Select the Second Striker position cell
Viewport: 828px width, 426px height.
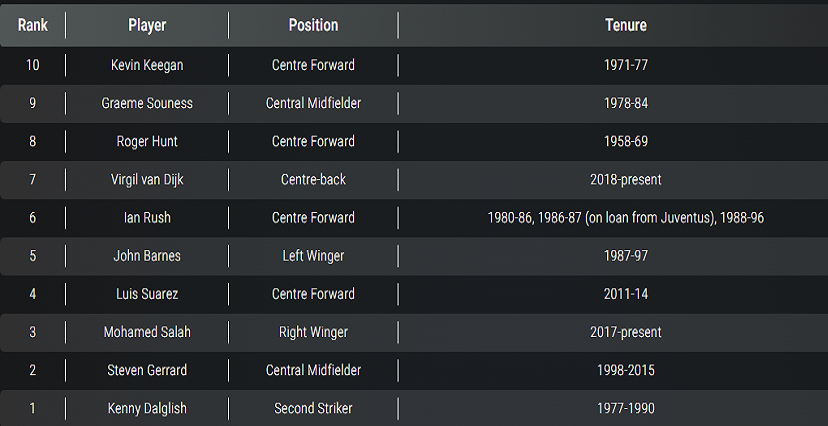click(313, 408)
